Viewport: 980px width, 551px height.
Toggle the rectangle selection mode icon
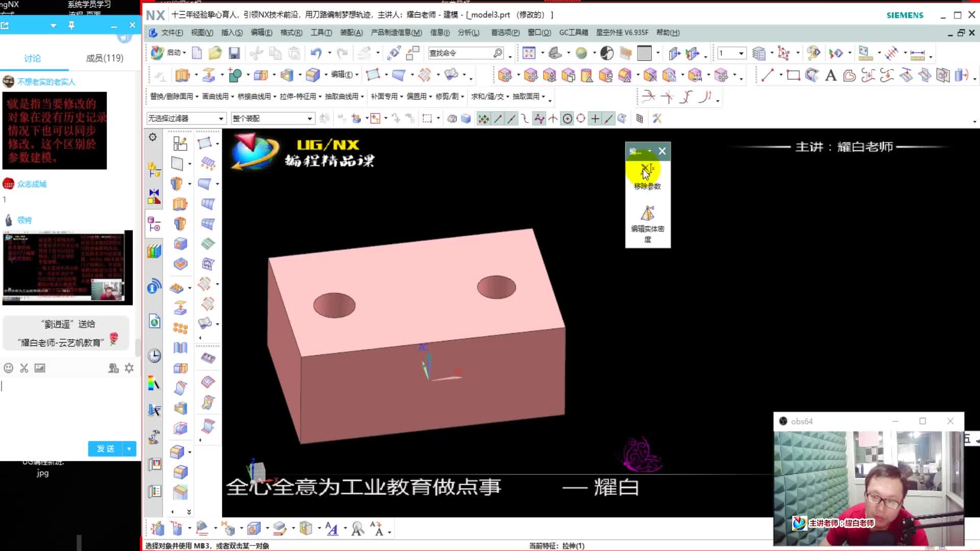[429, 118]
